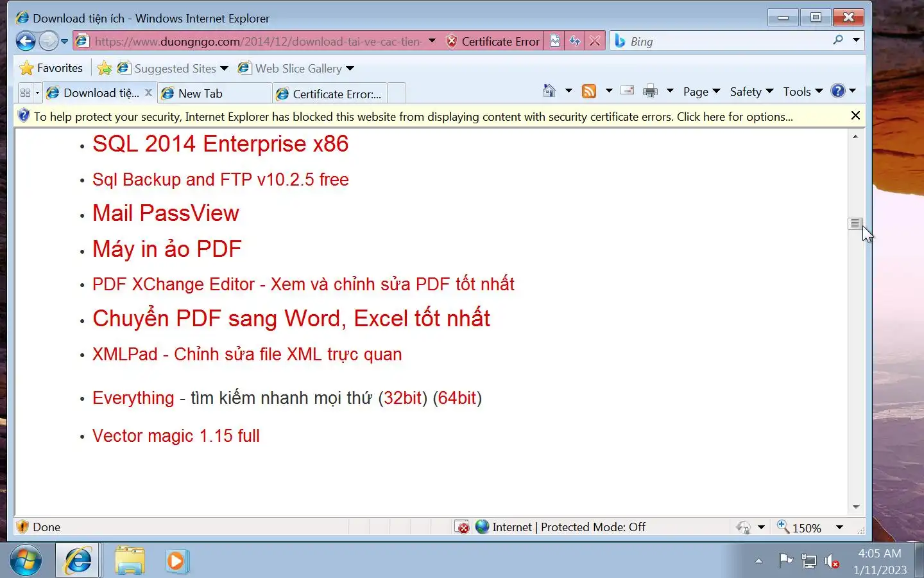Open the Tools menu
Image resolution: width=924 pixels, height=578 pixels.
(803, 92)
